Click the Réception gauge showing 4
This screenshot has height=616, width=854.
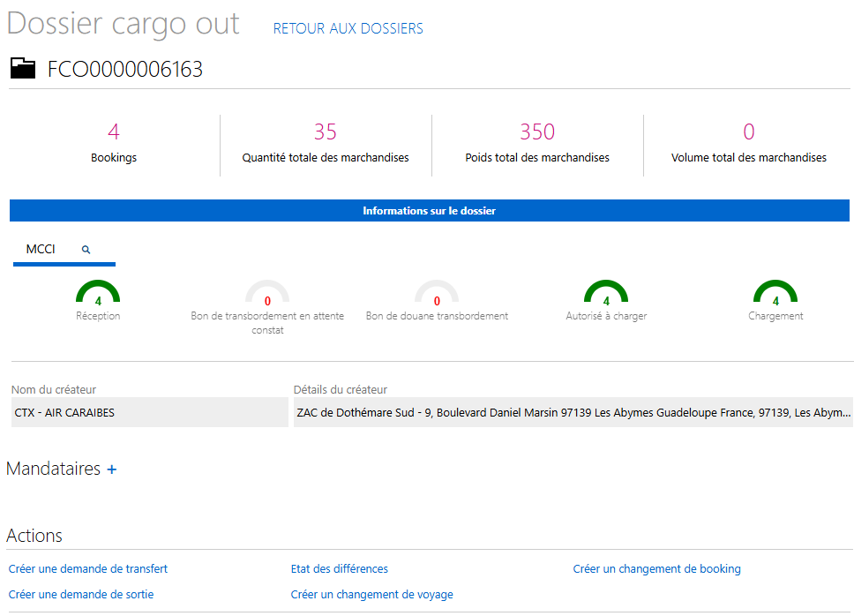click(x=98, y=294)
